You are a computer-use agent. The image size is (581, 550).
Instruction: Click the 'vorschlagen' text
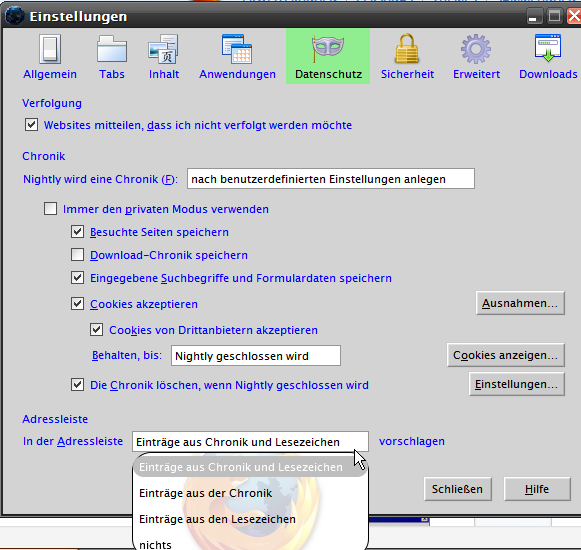pyautogui.click(x=412, y=441)
